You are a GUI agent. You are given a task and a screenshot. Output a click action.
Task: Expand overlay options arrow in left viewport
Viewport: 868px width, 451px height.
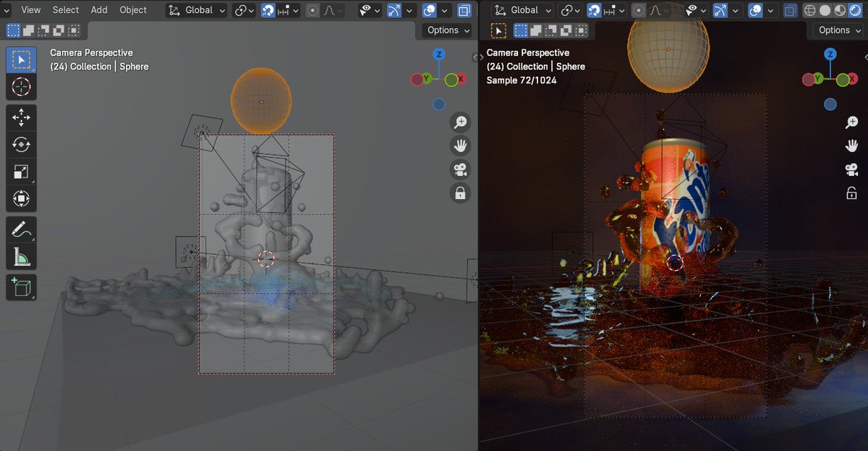coord(445,10)
